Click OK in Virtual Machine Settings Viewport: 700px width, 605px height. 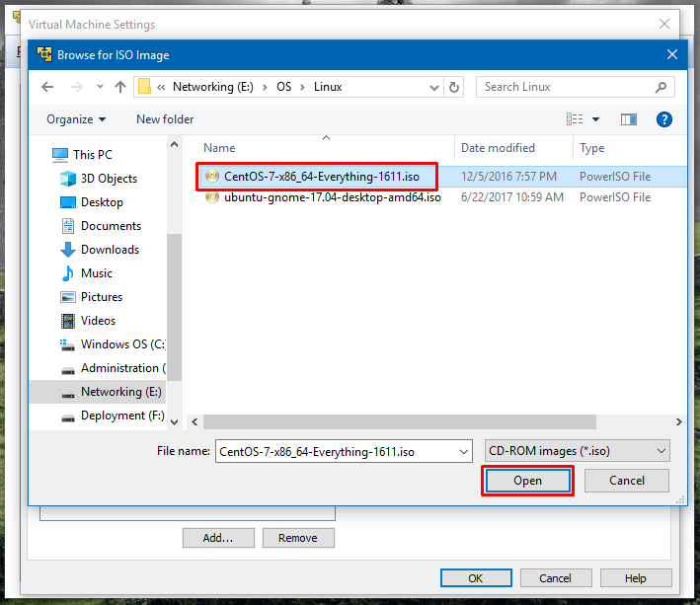pos(476,578)
